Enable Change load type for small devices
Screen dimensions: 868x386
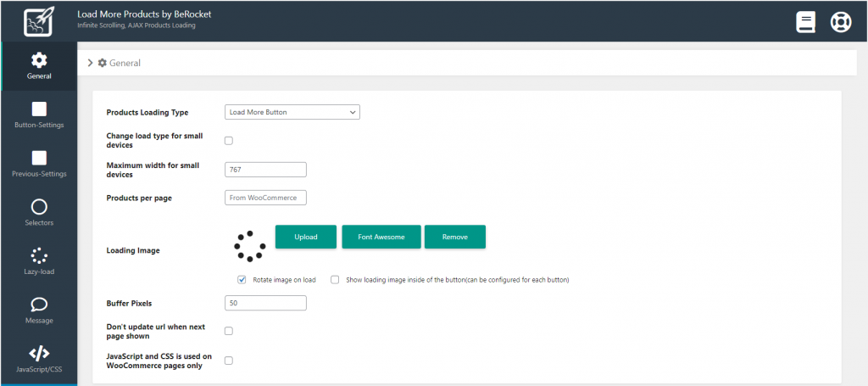point(229,141)
